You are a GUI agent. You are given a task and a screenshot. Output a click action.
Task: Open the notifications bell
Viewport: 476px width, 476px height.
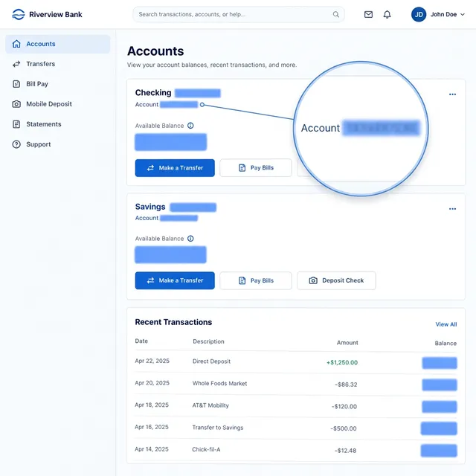tap(387, 14)
